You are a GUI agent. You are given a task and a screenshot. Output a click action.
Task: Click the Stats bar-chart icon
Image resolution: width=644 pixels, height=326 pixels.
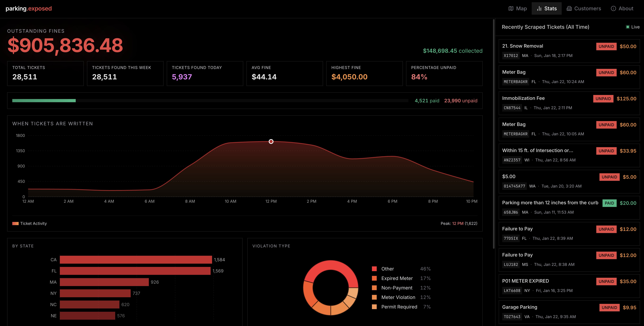539,8
